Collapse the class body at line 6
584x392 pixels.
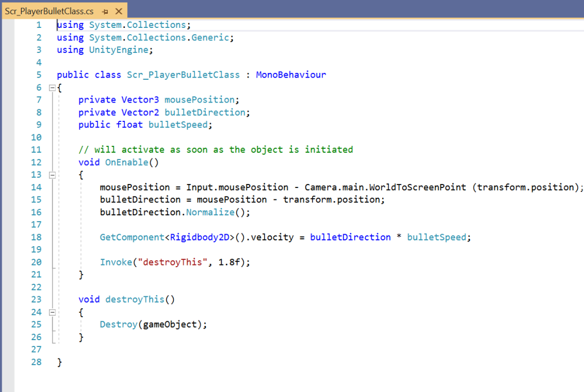tap(52, 88)
